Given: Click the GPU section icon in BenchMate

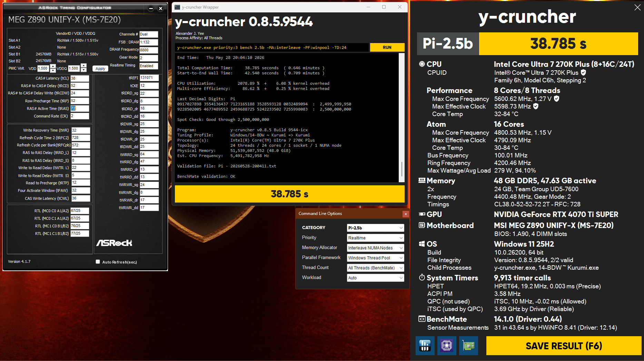Looking at the screenshot, I should 422,214.
